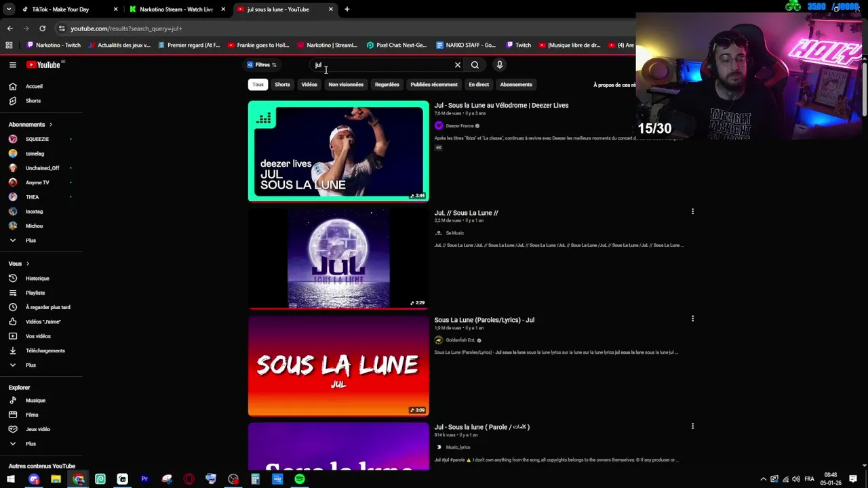Select the Vidéos filter chip
868x488 pixels.
pos(309,85)
